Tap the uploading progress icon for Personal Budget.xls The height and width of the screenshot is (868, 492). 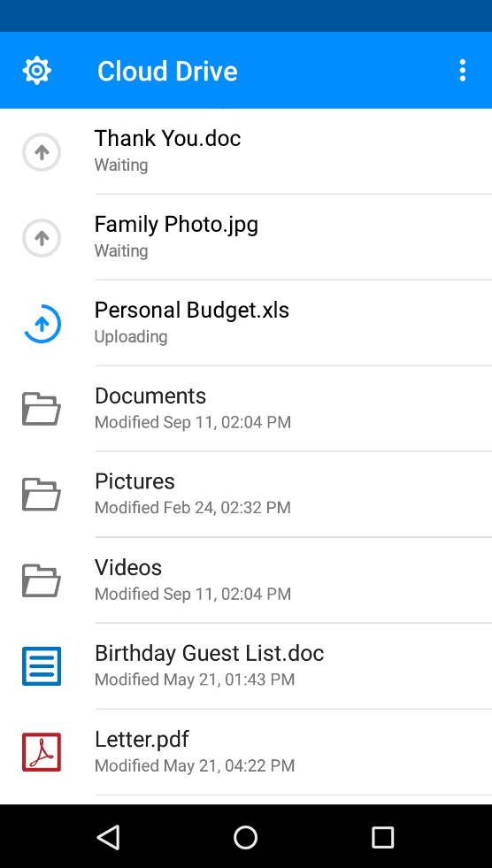[42, 323]
